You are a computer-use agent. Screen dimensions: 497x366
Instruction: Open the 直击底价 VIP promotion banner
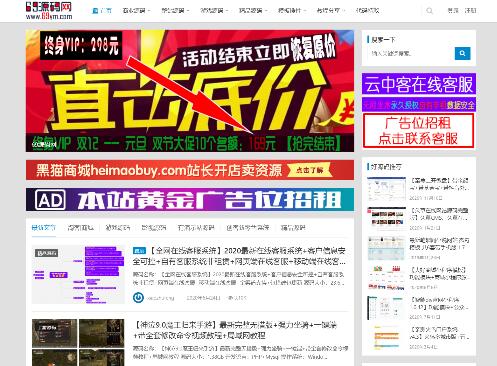[x=190, y=91]
